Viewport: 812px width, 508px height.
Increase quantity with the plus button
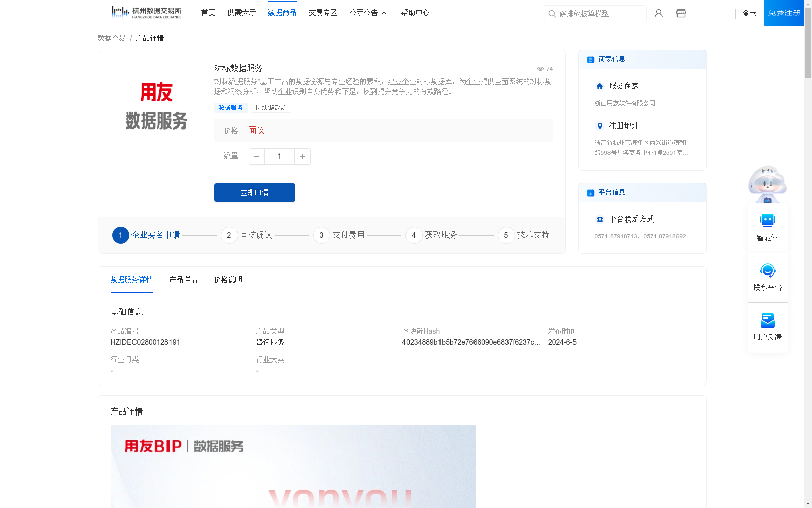coord(302,156)
